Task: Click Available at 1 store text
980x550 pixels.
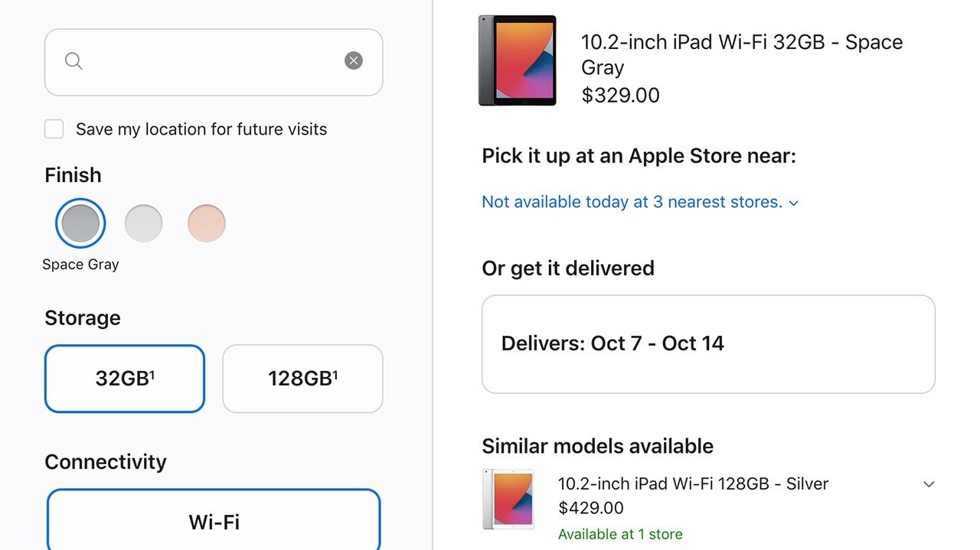Action: (620, 534)
